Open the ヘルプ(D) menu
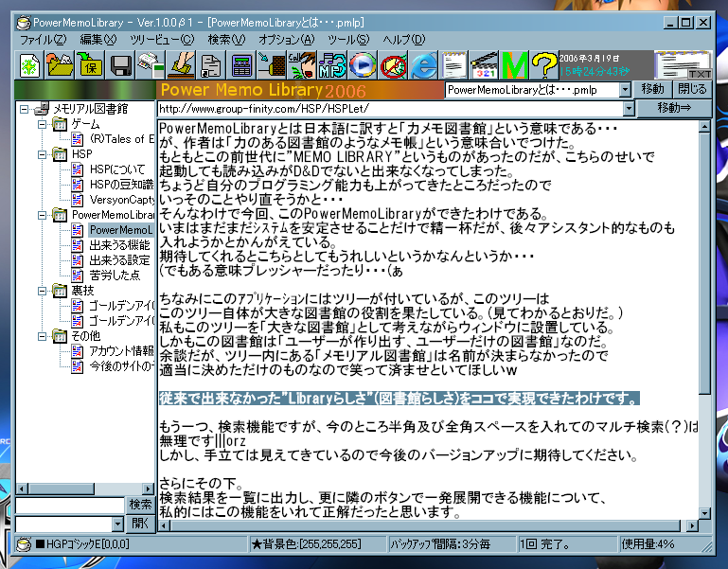The height and width of the screenshot is (569, 728). pos(403,40)
